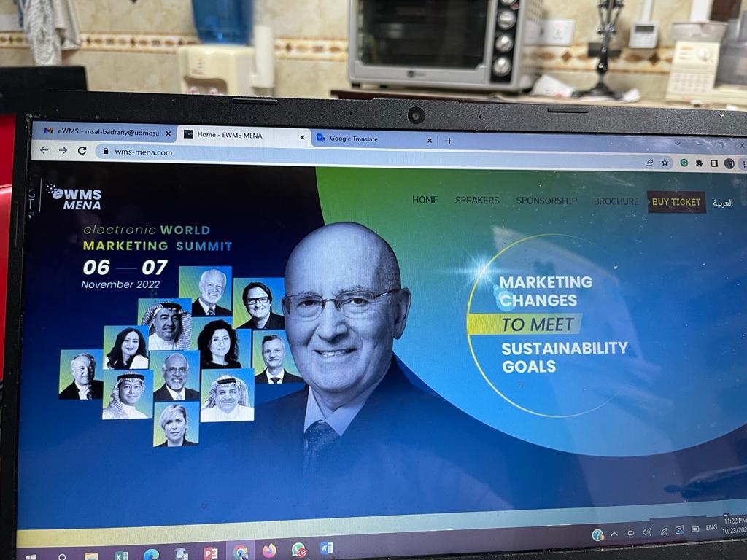The width and height of the screenshot is (747, 560).
Task: Bookmark this page with the star icon
Action: point(665,163)
